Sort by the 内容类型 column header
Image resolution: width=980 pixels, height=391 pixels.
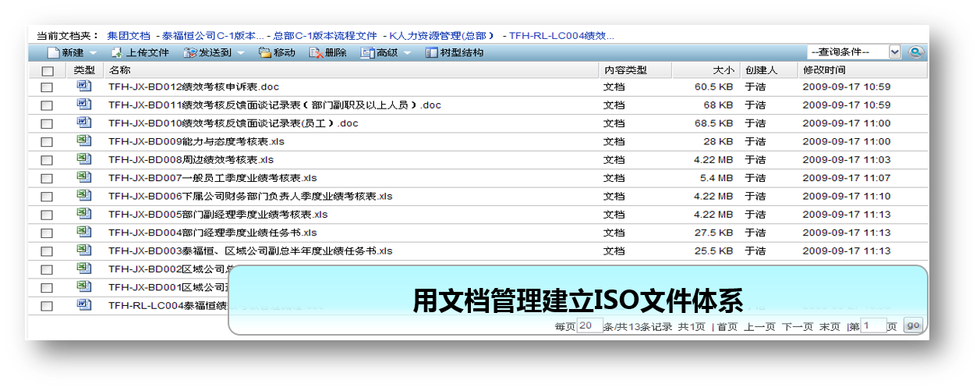click(626, 70)
